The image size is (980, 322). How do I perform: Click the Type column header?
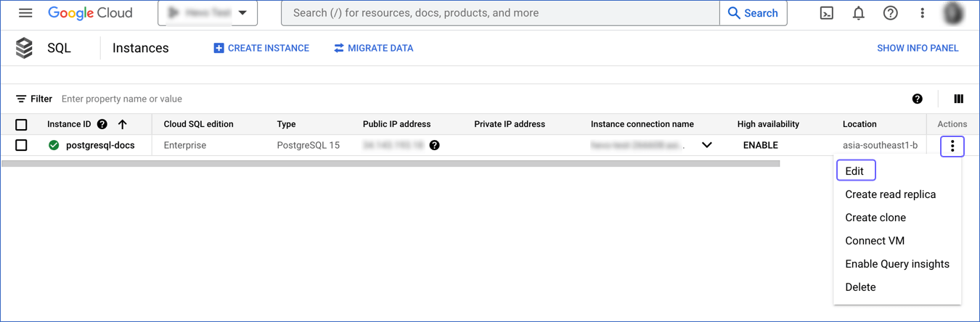pos(286,124)
